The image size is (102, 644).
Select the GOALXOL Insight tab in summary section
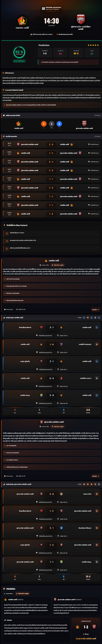click(x=23, y=594)
